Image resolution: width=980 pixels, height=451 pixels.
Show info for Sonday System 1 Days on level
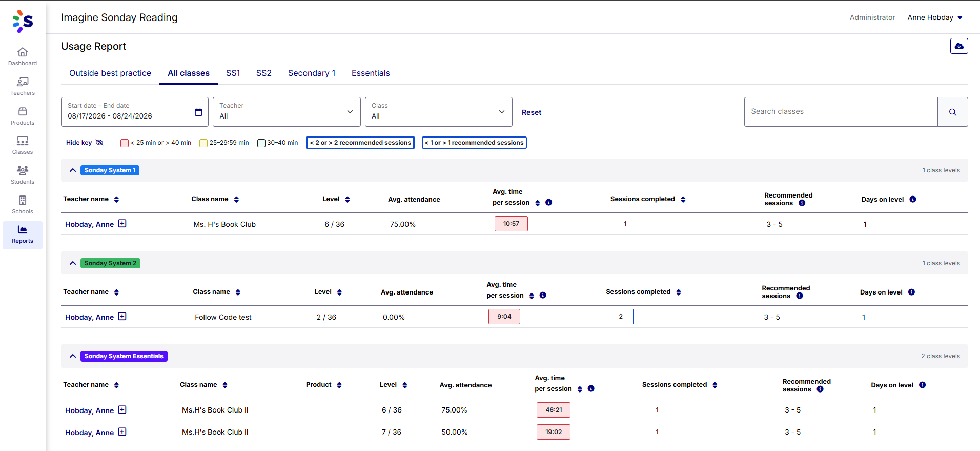913,200
